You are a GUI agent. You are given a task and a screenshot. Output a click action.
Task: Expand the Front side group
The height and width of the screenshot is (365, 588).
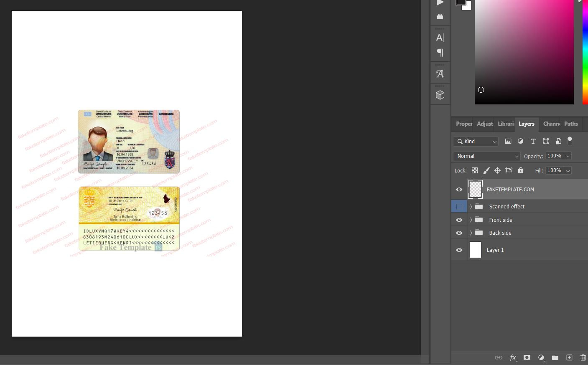pos(471,220)
